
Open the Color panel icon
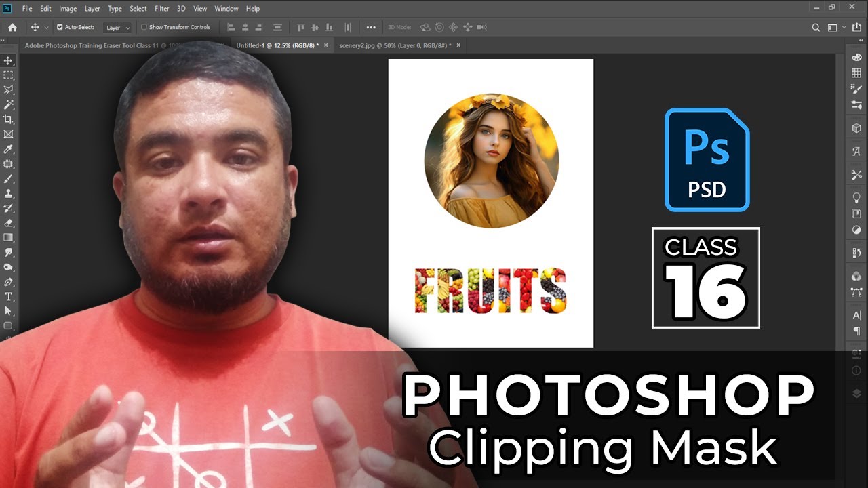tap(856, 58)
